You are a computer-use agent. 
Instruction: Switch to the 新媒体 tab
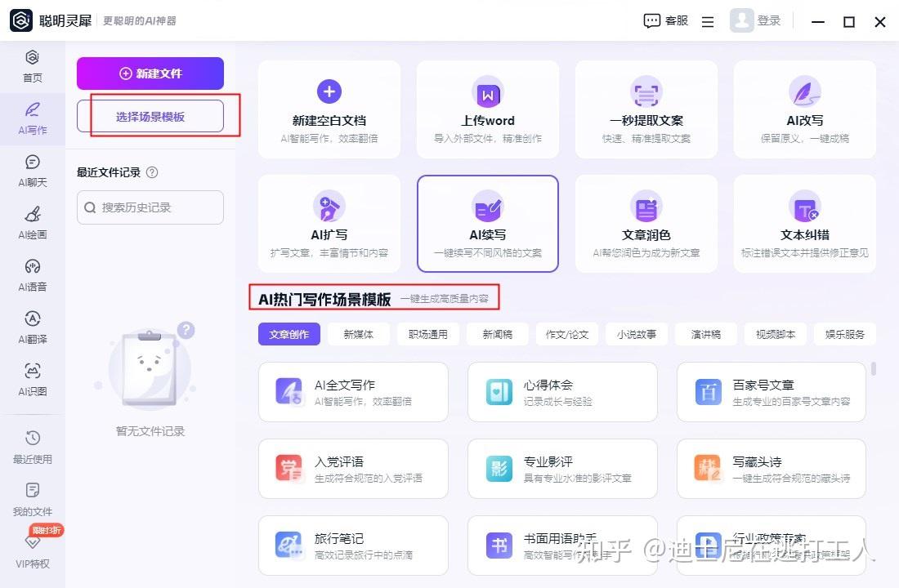pos(358,334)
